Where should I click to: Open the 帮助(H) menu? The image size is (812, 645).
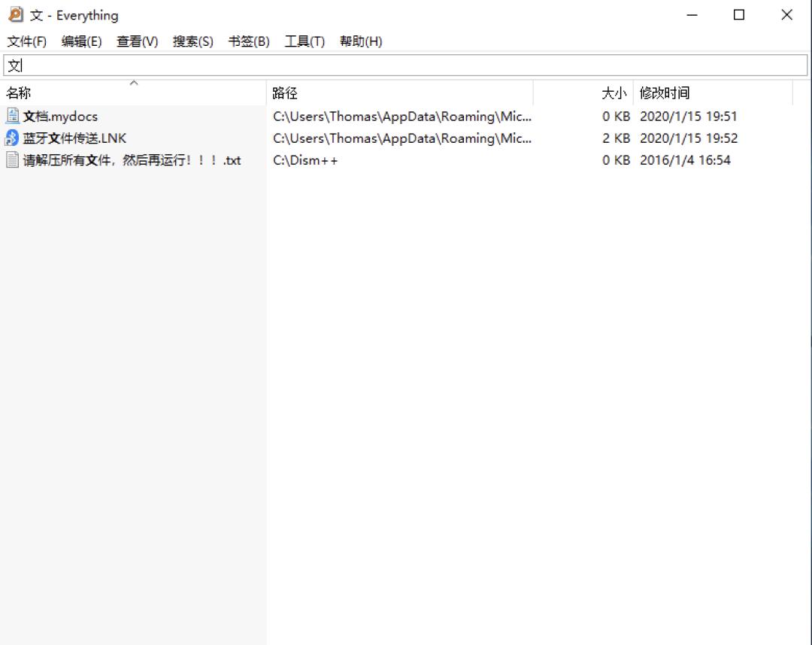coord(361,41)
